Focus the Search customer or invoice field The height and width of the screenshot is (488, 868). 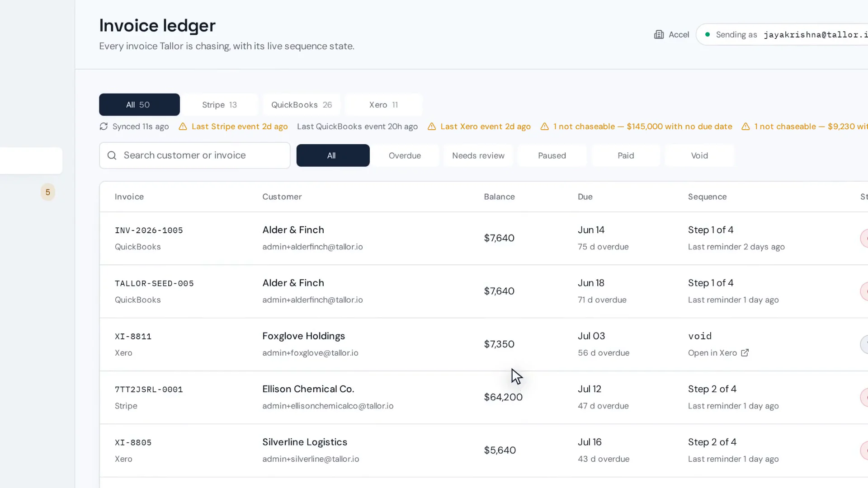pos(195,155)
